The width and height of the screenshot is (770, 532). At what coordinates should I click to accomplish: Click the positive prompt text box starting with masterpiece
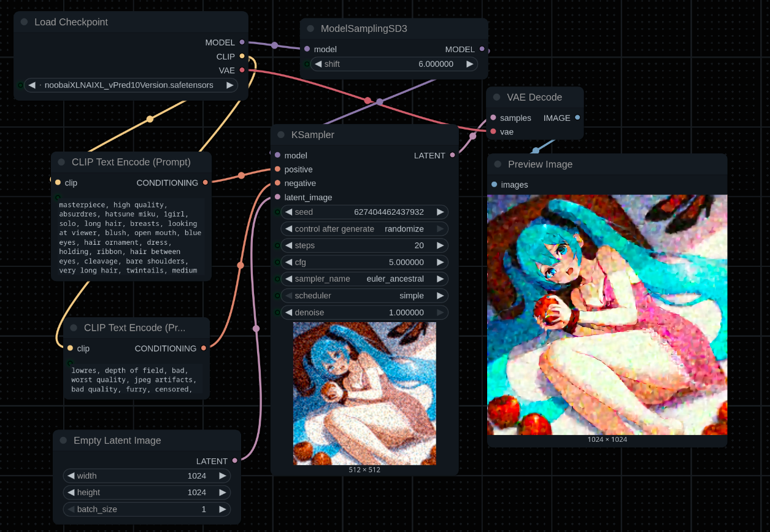[131, 237]
